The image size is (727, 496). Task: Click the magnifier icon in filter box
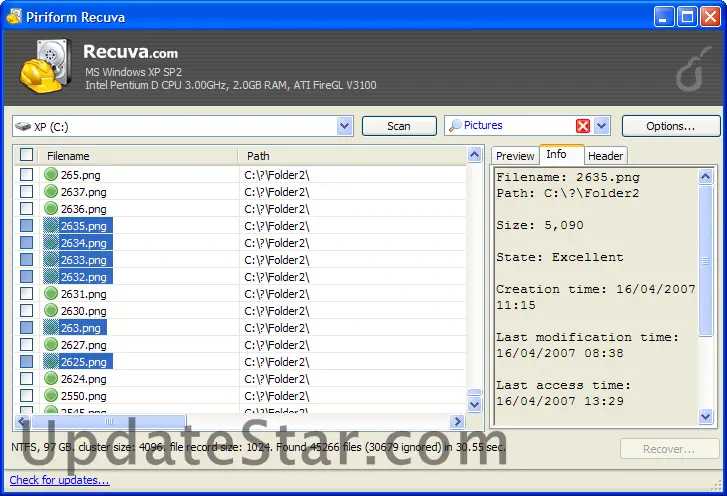click(x=455, y=125)
